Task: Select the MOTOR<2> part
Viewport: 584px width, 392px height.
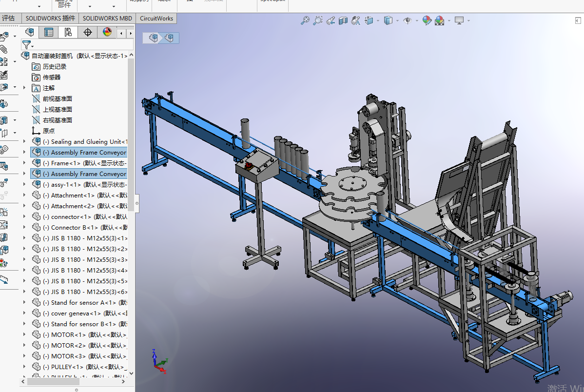Action: pos(80,345)
